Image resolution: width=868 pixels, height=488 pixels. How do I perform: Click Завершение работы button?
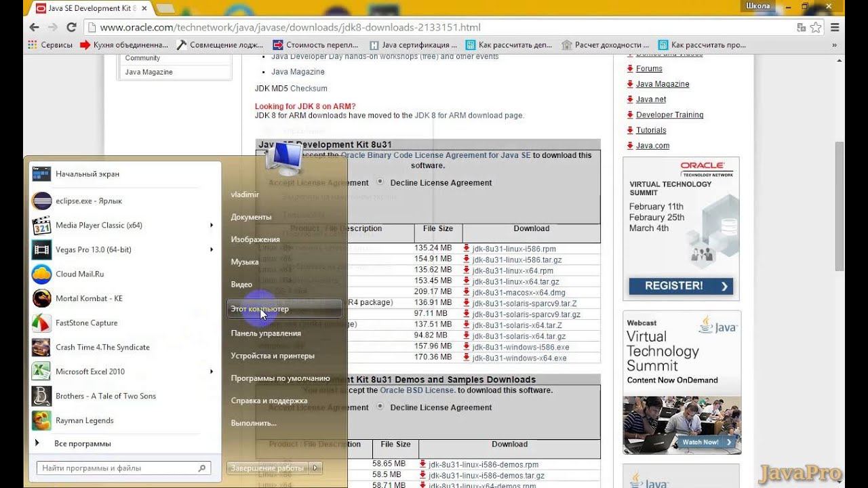267,468
